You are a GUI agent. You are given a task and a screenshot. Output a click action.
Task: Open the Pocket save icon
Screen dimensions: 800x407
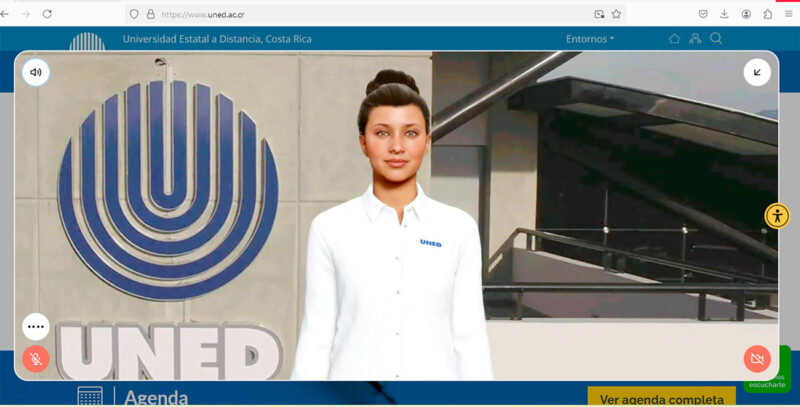[x=703, y=14]
